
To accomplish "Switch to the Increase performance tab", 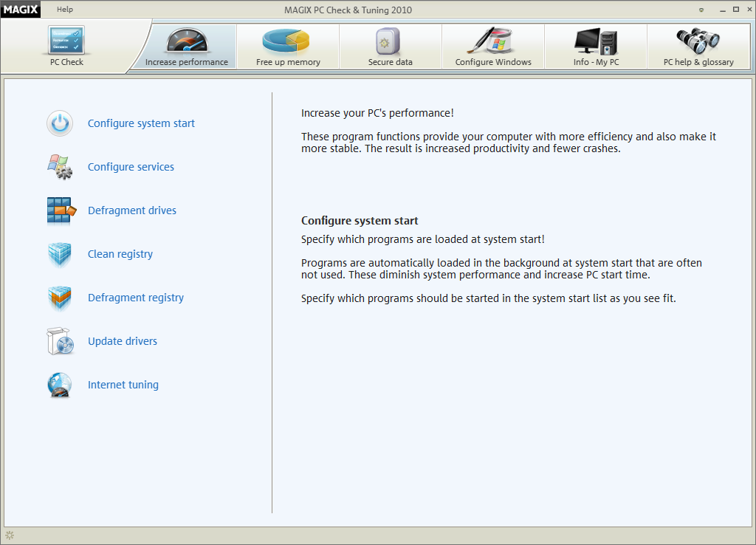I will coord(186,47).
